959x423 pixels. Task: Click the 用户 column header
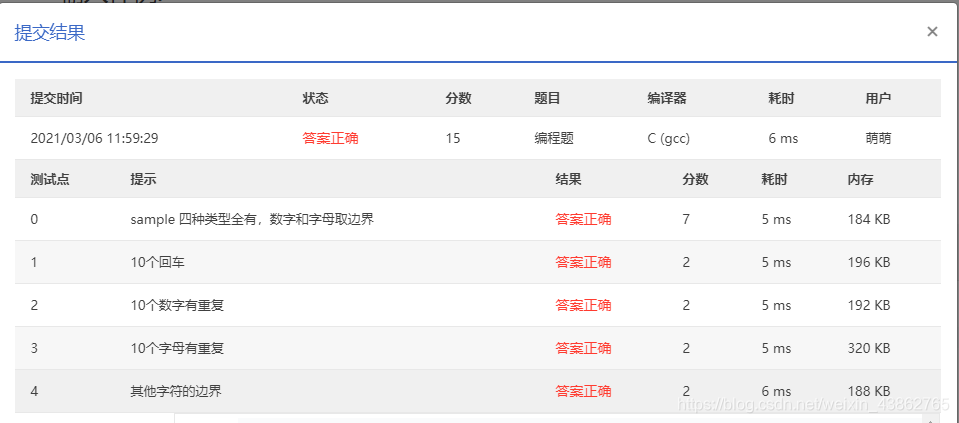(878, 98)
